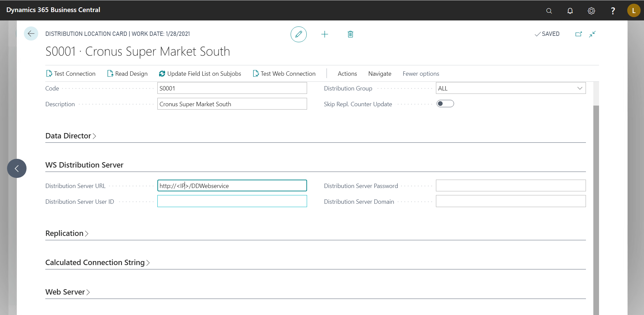Open help question mark icon

pos(613,11)
